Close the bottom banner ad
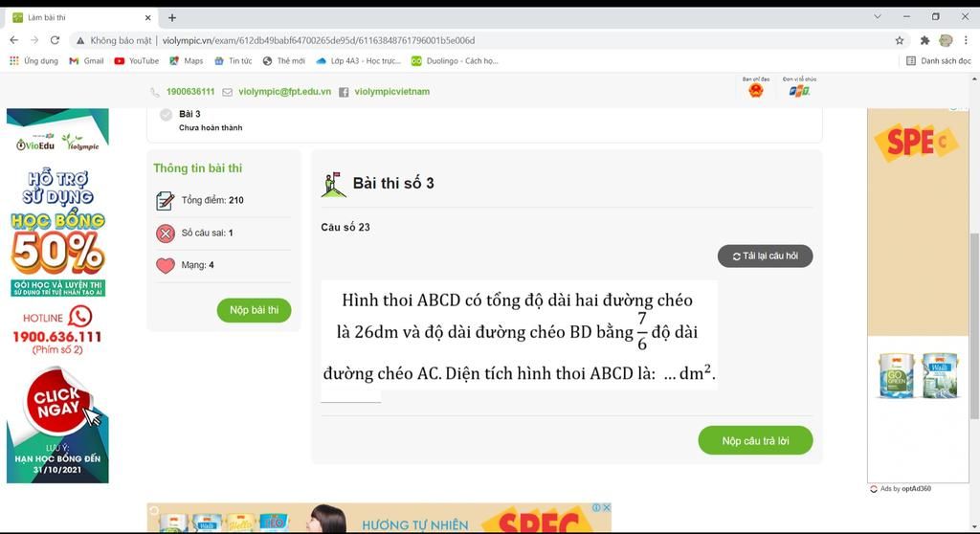980x534 pixels. click(606, 508)
